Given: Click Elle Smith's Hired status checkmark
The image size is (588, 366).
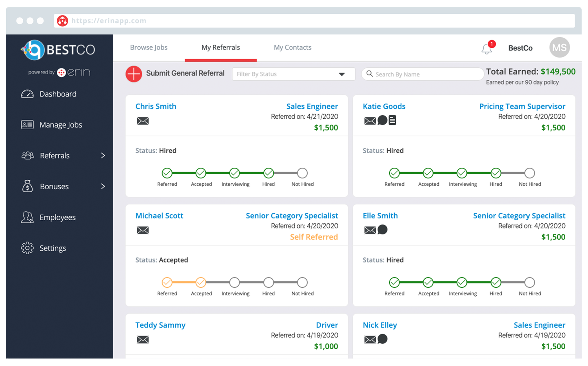Looking at the screenshot, I should coord(495,283).
